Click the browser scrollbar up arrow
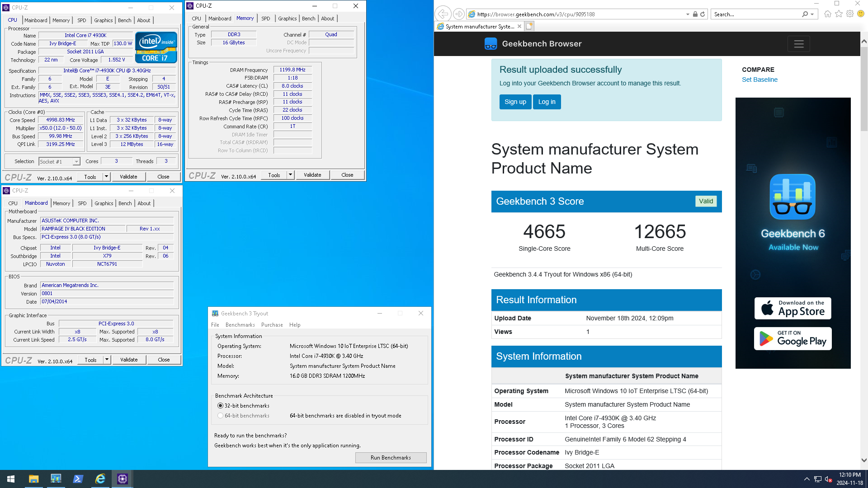This screenshot has width=868, height=488. pyautogui.click(x=864, y=41)
